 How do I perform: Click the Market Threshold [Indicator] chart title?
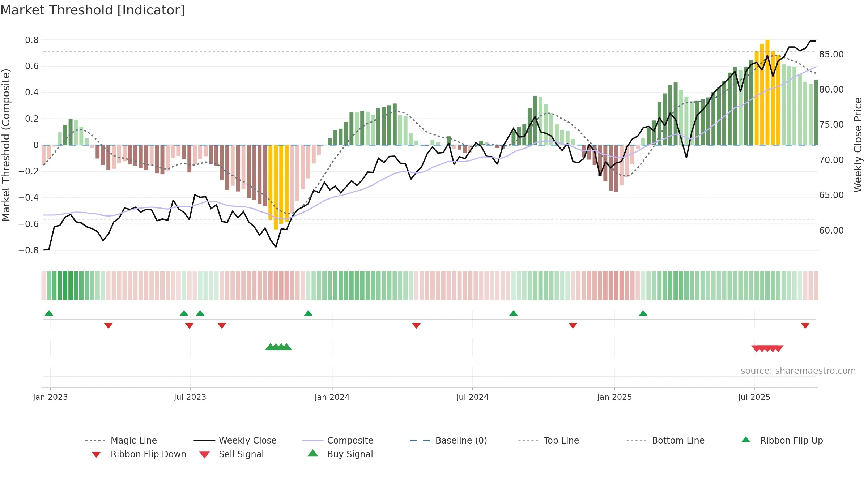[x=93, y=10]
